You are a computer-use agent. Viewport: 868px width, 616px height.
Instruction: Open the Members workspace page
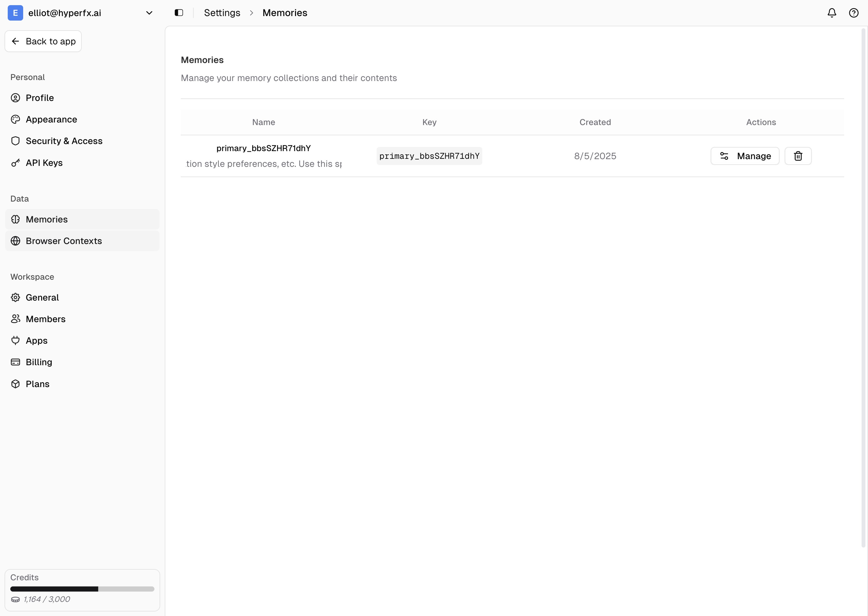point(46,319)
